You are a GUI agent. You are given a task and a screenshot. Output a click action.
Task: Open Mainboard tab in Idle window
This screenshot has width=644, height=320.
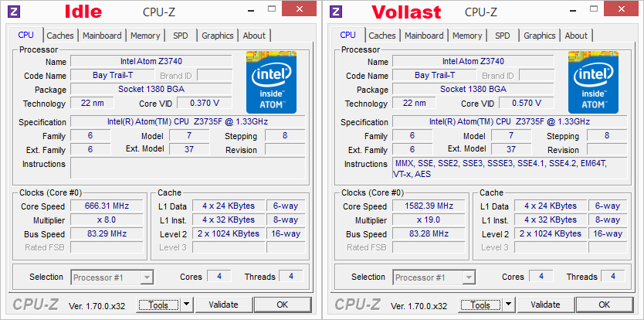pos(102,36)
